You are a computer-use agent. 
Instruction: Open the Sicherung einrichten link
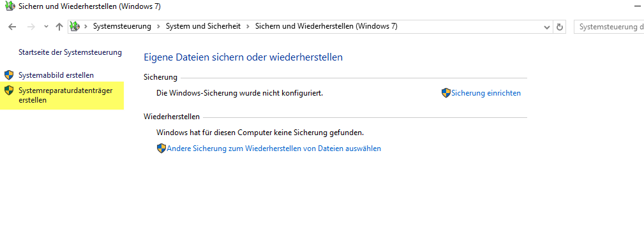pos(486,93)
